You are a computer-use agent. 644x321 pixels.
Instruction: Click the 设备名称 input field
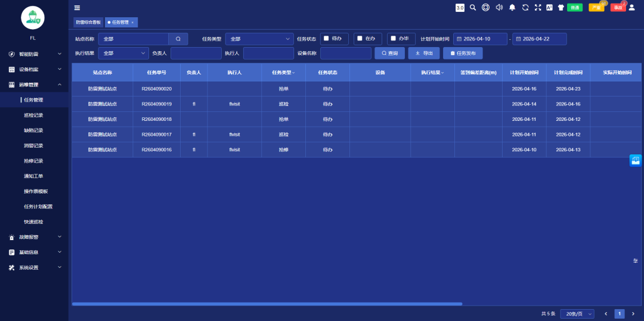click(x=346, y=53)
